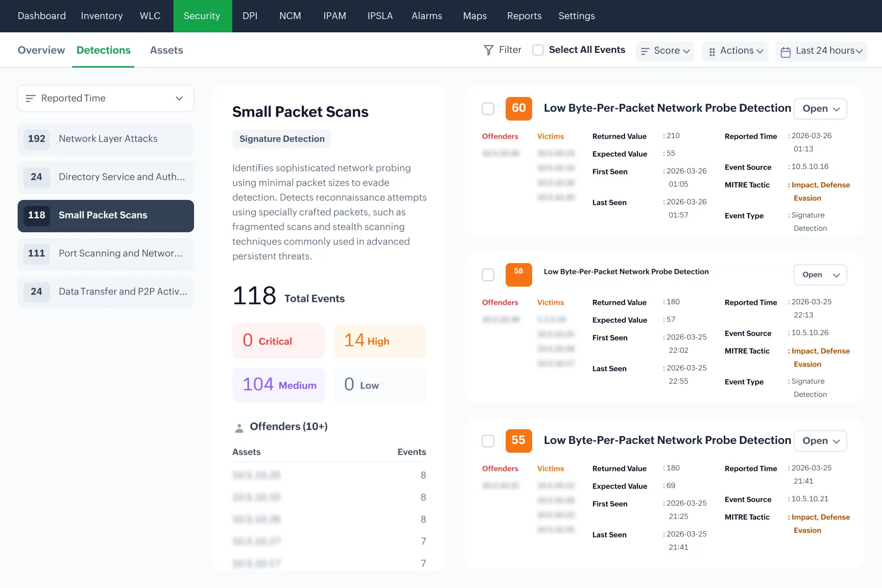Toggle the Select All Events checkbox
Screen dimensions: 882x588
pyautogui.click(x=538, y=50)
